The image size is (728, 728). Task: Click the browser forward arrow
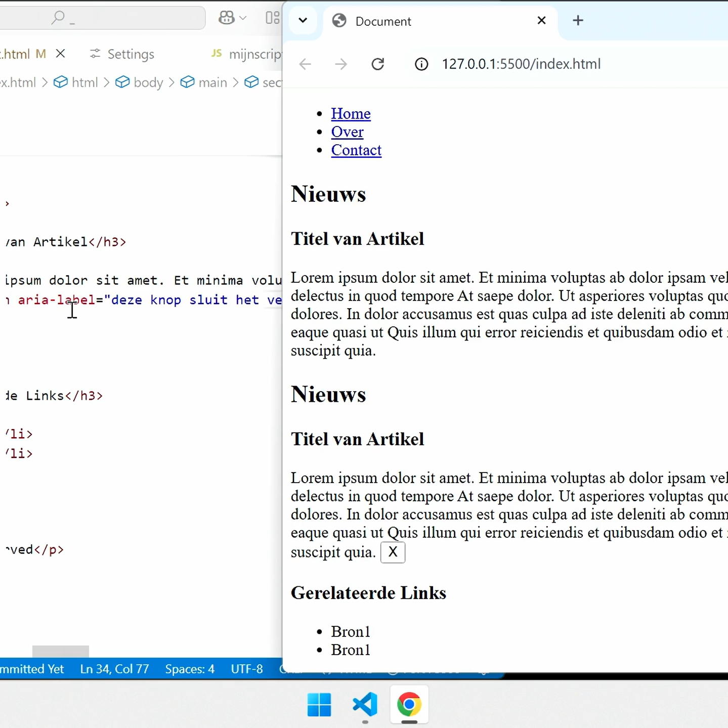341,64
